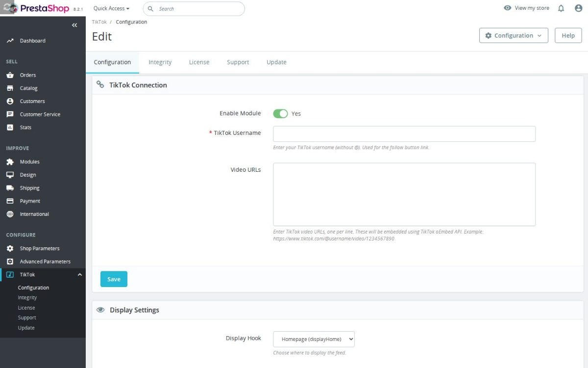Toggle the Enable Module switch
Viewport: 588px width, 368px height.
point(280,113)
